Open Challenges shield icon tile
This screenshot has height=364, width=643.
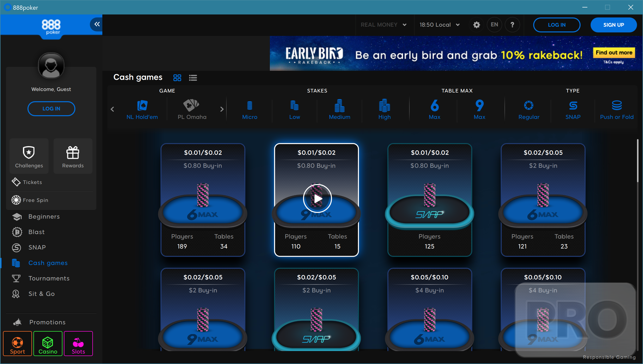coord(29,156)
